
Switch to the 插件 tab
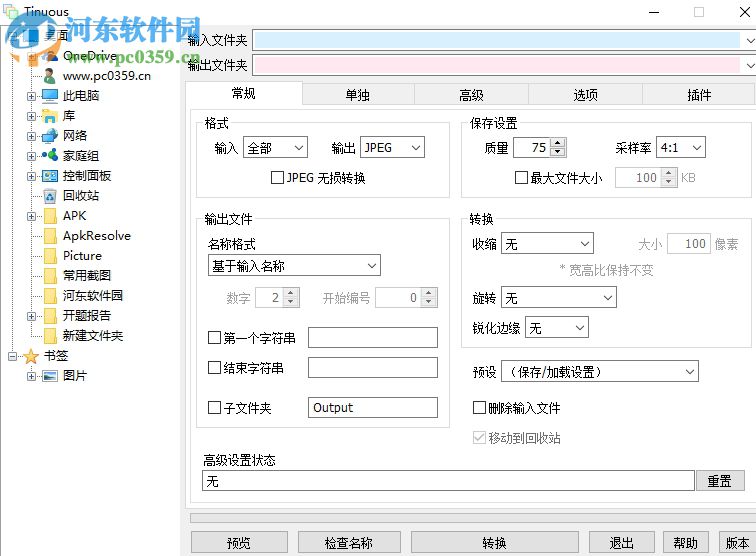pos(699,95)
